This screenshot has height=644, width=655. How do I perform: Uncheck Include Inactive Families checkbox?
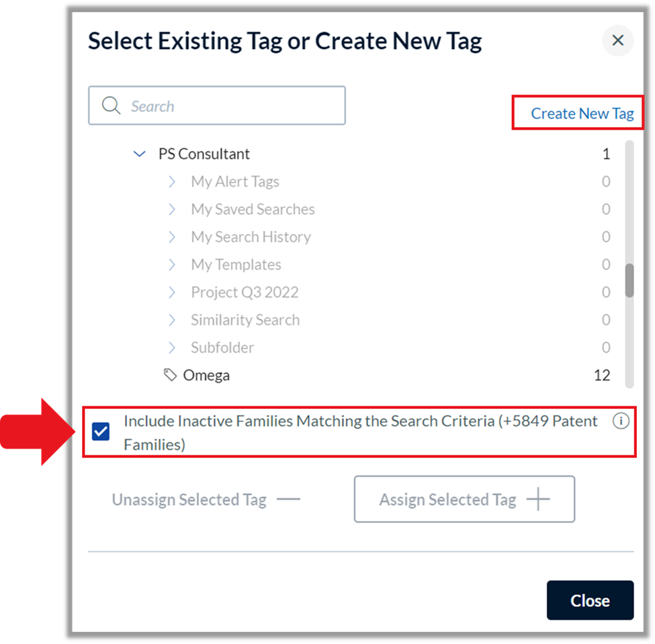coord(101,431)
